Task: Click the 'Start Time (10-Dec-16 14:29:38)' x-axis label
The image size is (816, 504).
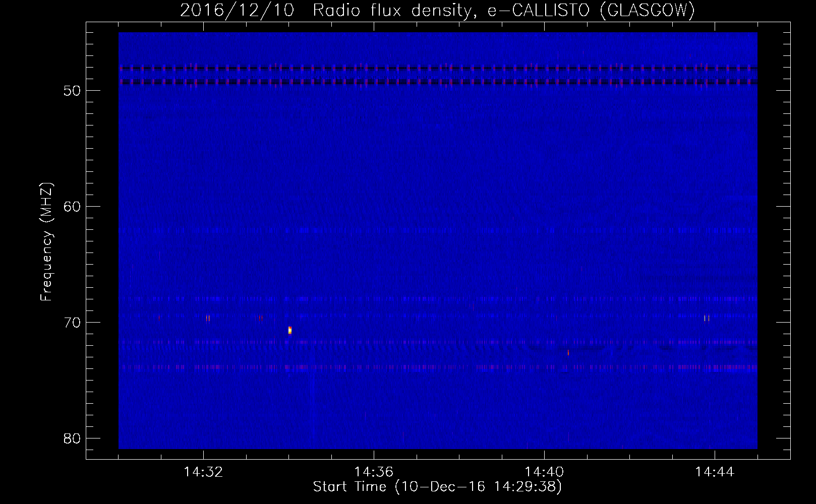Action: pyautogui.click(x=437, y=487)
